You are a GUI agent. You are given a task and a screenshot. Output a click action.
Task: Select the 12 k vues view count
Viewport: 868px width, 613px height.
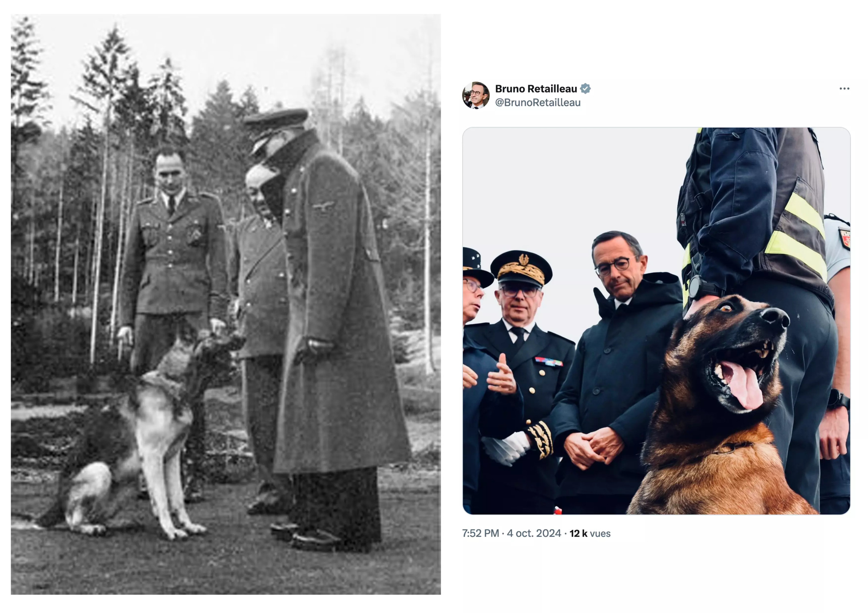[x=590, y=533]
